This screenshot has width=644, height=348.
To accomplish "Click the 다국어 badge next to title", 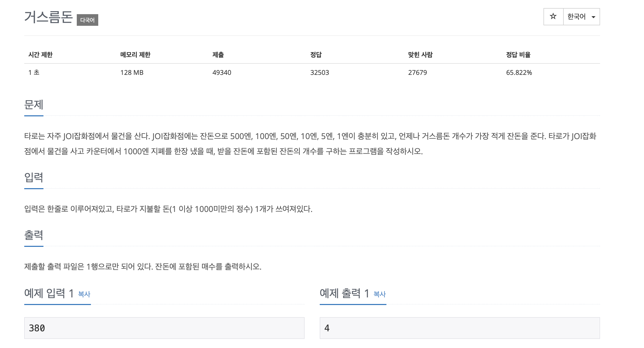I will 87,20.
